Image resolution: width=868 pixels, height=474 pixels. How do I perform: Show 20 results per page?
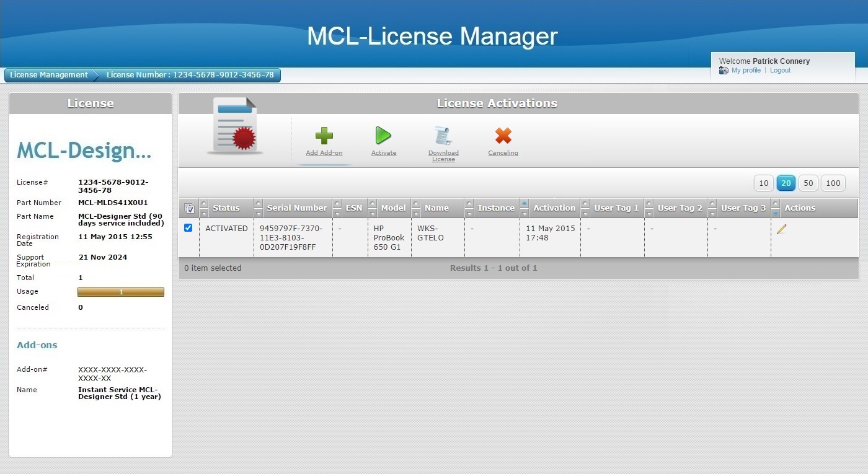point(786,183)
